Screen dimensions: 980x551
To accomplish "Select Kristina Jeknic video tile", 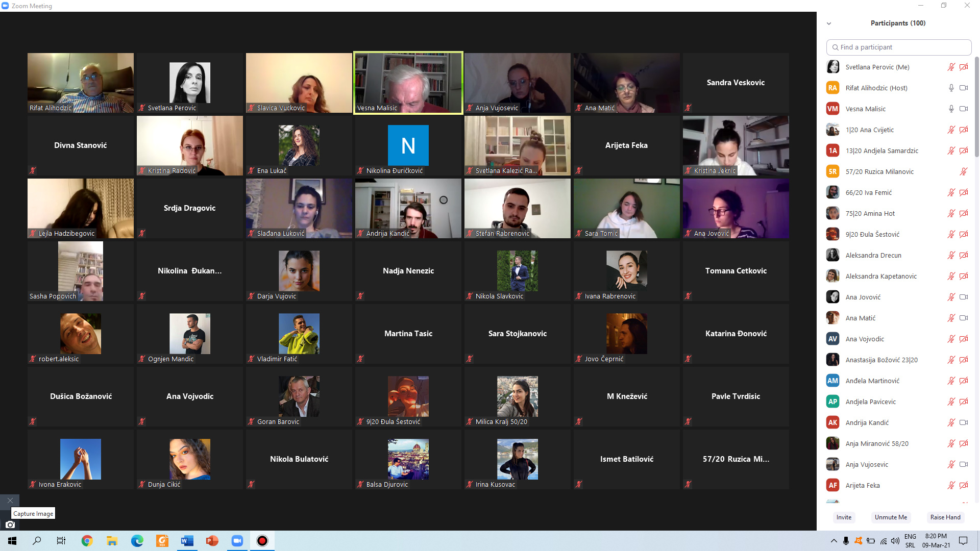I will tap(736, 145).
